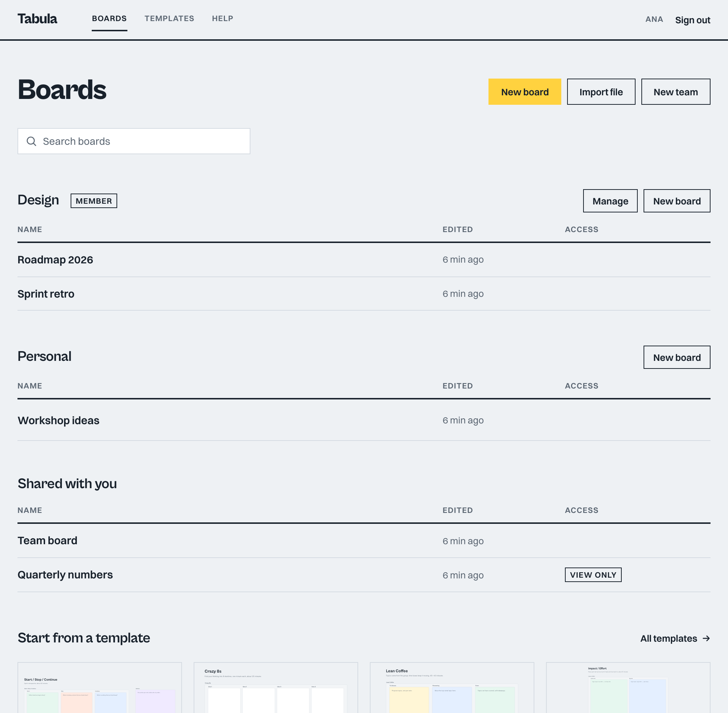
Task: Click the Personal section heading
Action: tap(44, 356)
